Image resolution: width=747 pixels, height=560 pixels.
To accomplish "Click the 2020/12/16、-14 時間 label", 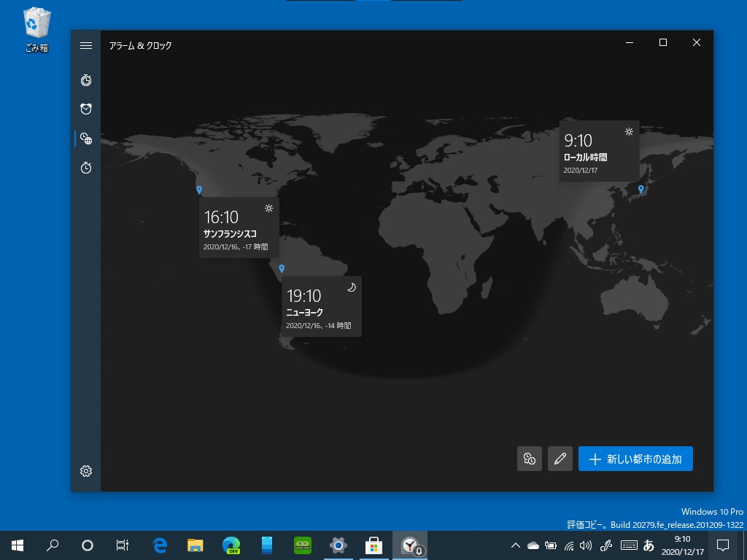I will pos(319,326).
